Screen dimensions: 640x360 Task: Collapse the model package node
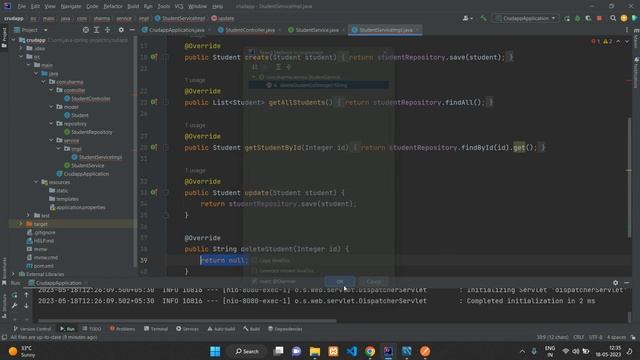[51, 107]
